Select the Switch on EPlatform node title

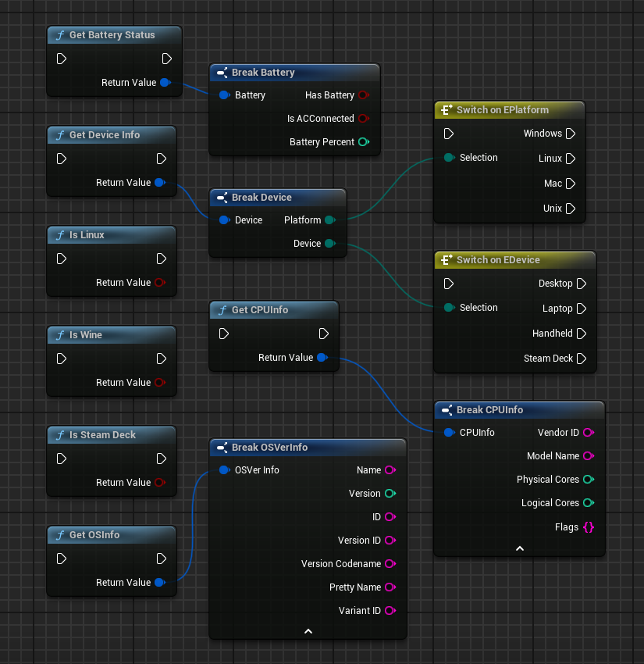[x=503, y=110]
